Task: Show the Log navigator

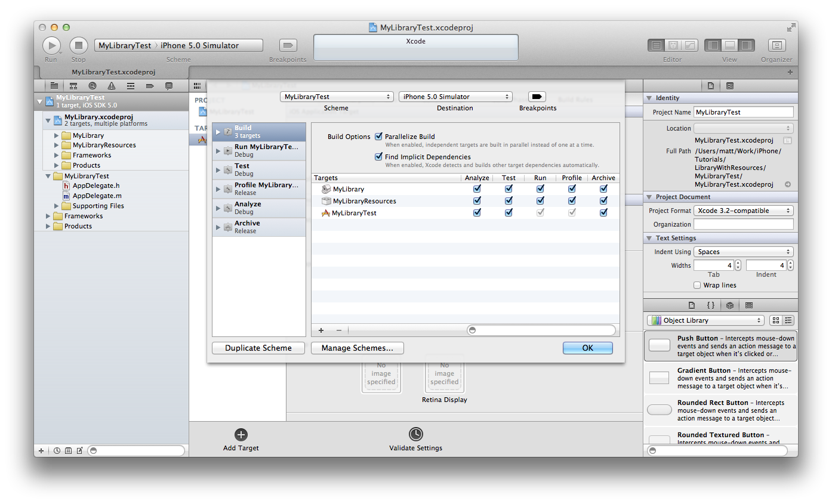Action: [169, 86]
